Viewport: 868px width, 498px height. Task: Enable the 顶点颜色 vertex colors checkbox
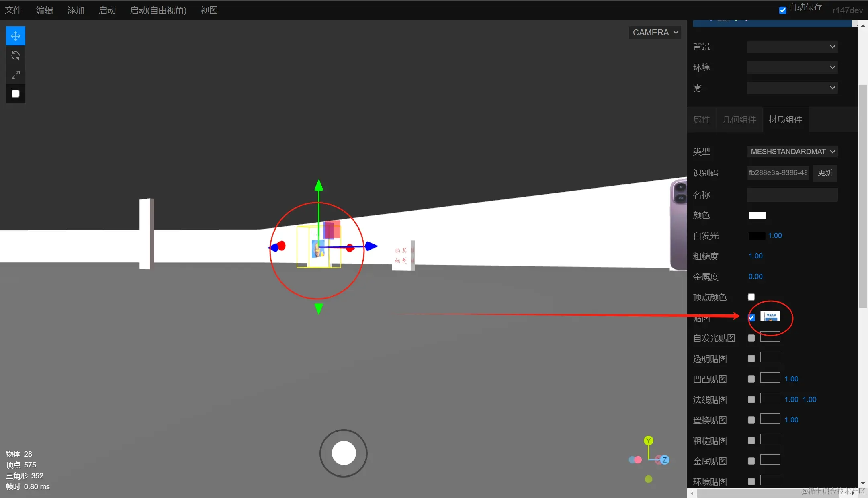point(751,297)
